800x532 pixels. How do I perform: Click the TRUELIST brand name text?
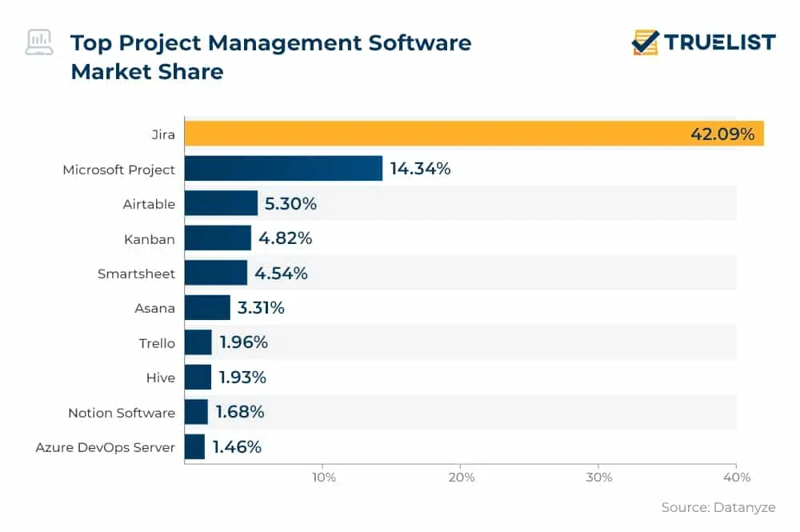point(719,42)
